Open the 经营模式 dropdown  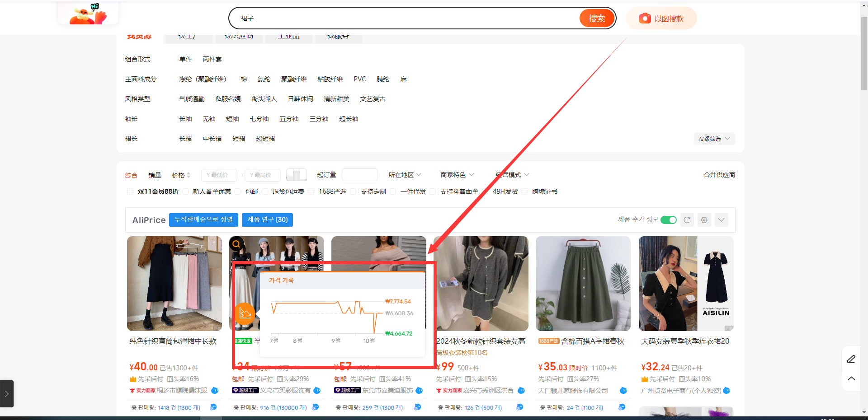coord(512,175)
